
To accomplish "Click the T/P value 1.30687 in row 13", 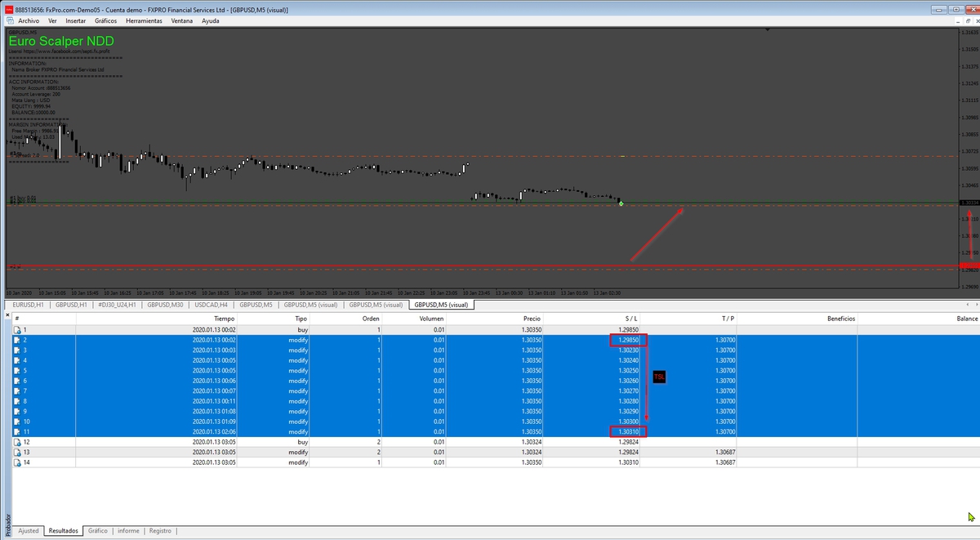I will tap(724, 452).
